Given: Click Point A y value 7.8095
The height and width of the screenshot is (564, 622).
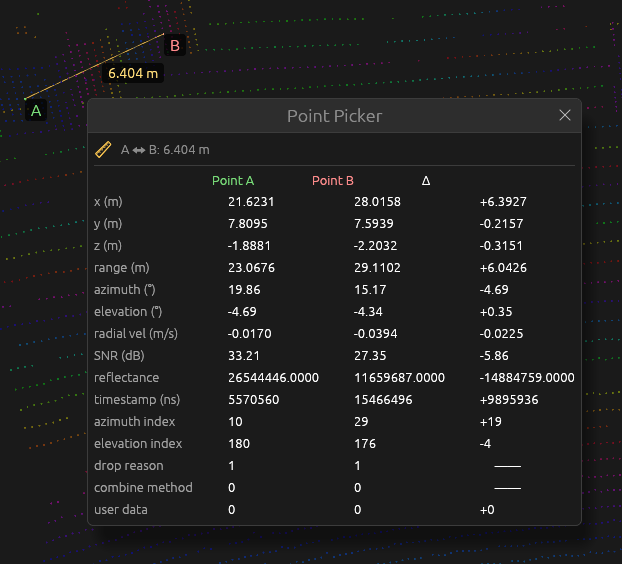Looking at the screenshot, I should click(x=248, y=224).
